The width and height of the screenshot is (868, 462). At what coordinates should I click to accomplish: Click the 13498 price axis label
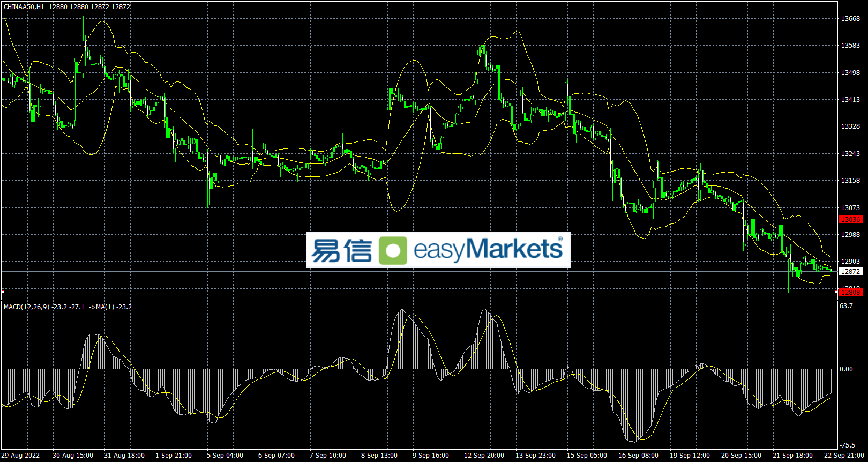[850, 73]
